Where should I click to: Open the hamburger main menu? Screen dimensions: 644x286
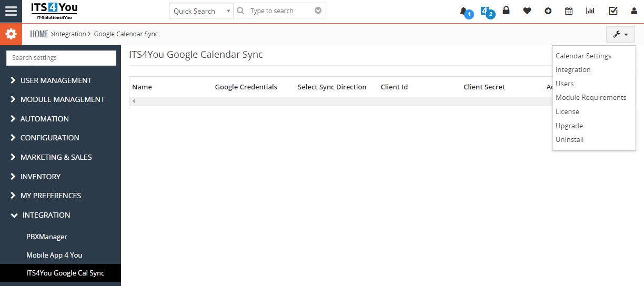click(11, 11)
